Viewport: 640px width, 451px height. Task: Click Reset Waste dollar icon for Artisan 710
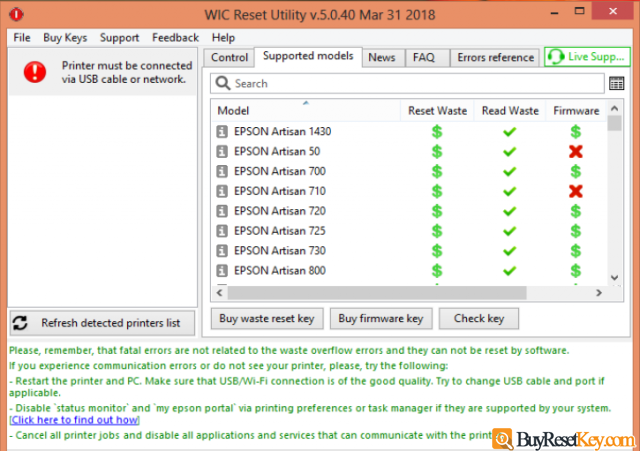coord(437,191)
